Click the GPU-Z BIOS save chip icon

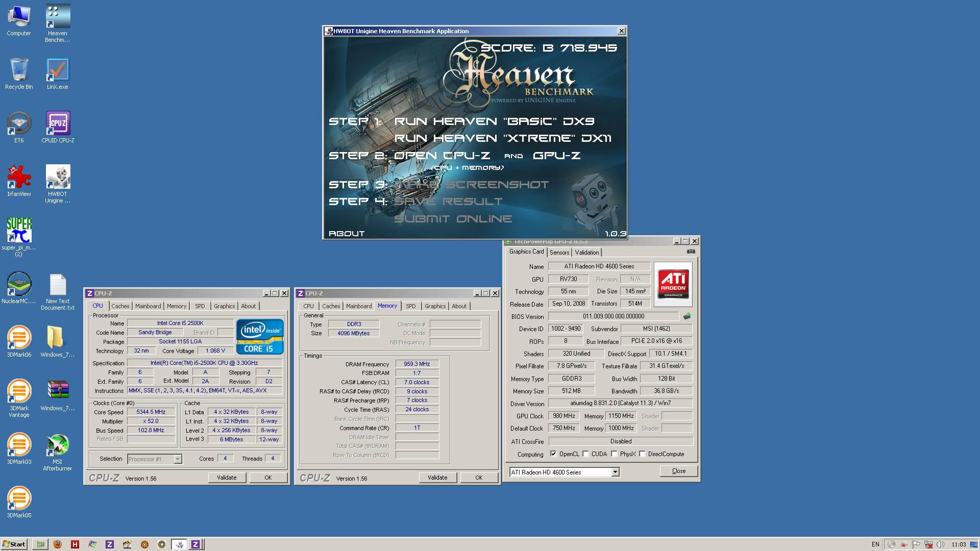[687, 316]
